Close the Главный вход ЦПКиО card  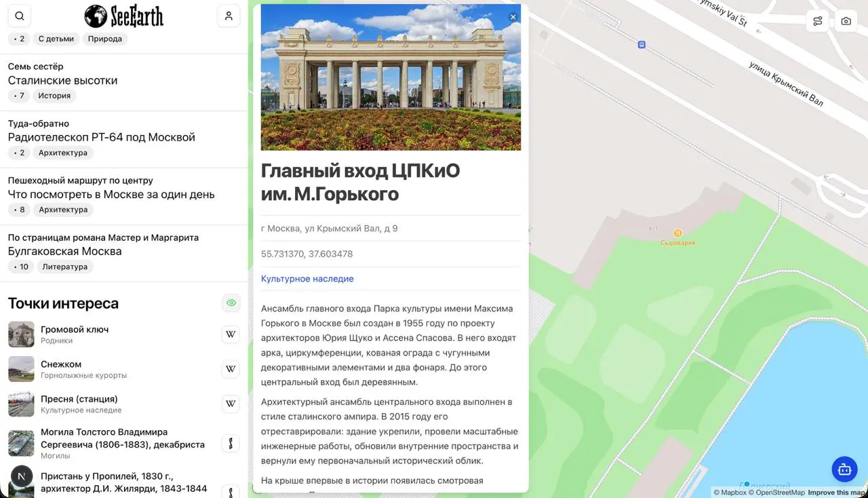(513, 17)
